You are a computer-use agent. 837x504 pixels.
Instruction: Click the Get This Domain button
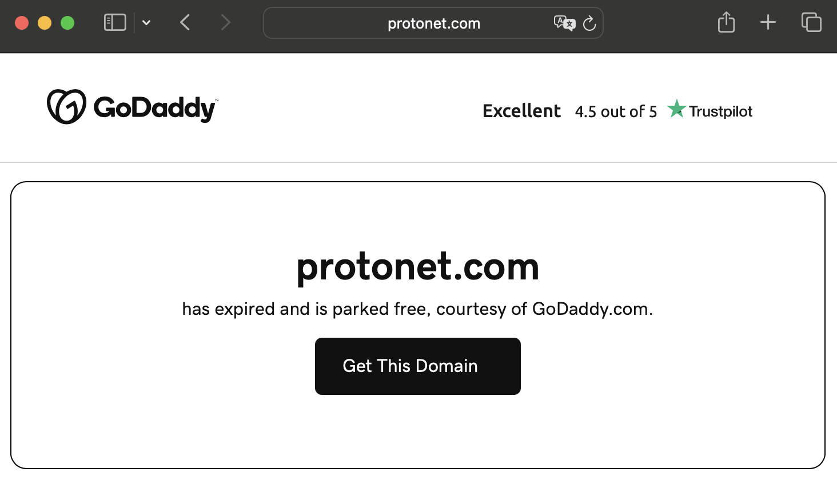tap(418, 366)
